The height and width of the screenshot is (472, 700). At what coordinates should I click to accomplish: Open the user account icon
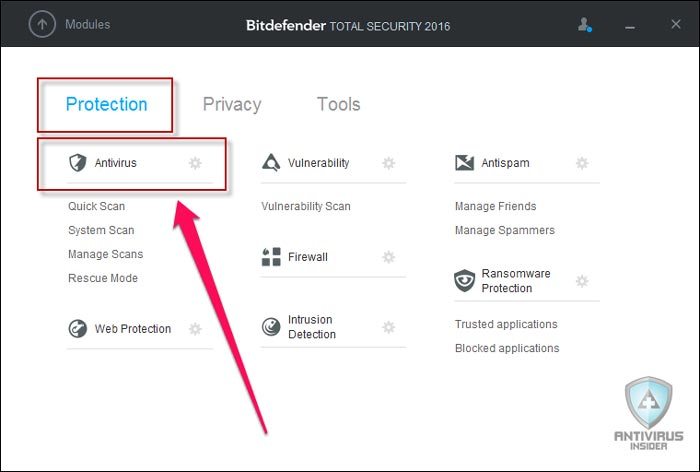pyautogui.click(x=586, y=24)
